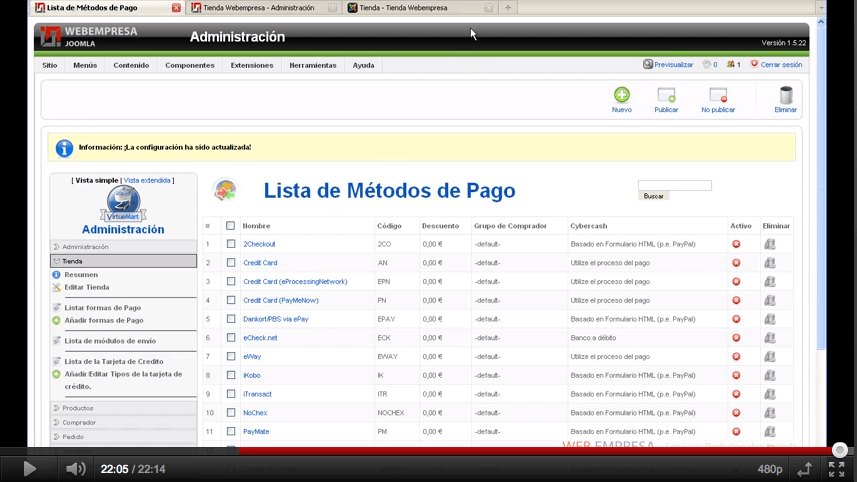This screenshot has width=857, height=482.
Task: Click the Previsualizar icon
Action: [x=648, y=64]
